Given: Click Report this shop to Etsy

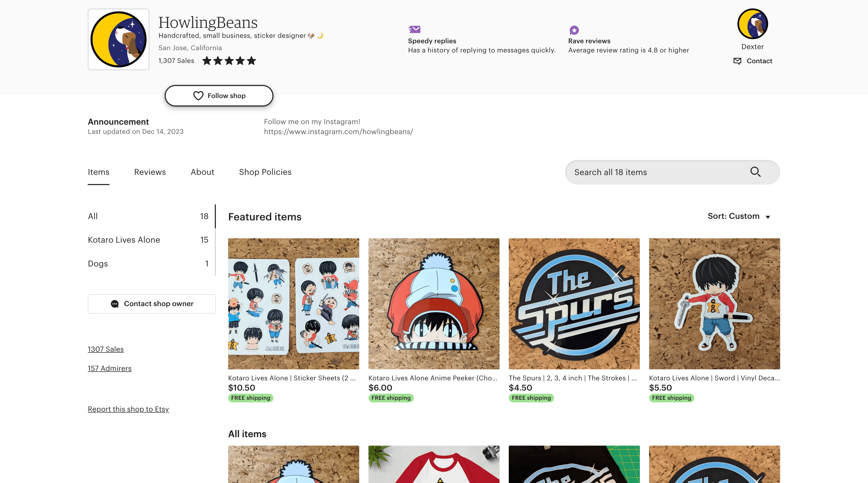Looking at the screenshot, I should pyautogui.click(x=128, y=409).
